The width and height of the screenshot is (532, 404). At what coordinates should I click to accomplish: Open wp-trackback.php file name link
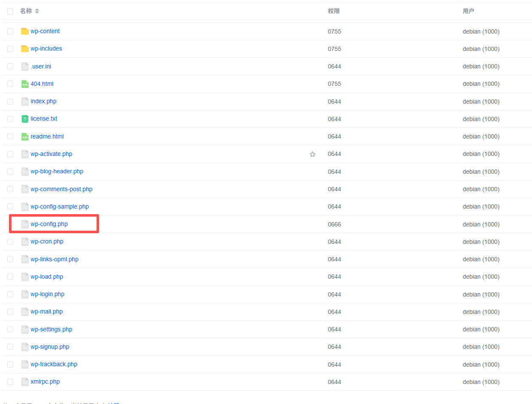(x=54, y=364)
